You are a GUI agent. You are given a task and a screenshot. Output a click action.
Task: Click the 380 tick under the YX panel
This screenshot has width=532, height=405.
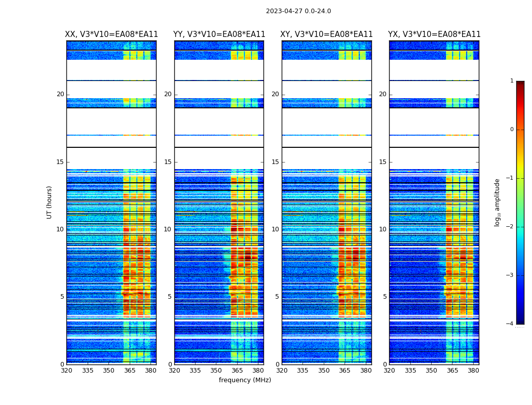[473, 371]
